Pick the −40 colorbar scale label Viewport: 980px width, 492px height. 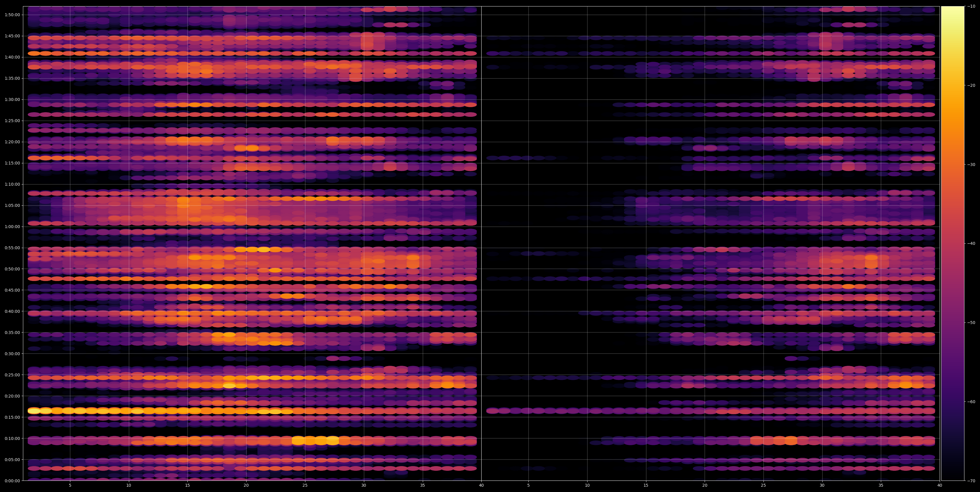[x=971, y=244]
